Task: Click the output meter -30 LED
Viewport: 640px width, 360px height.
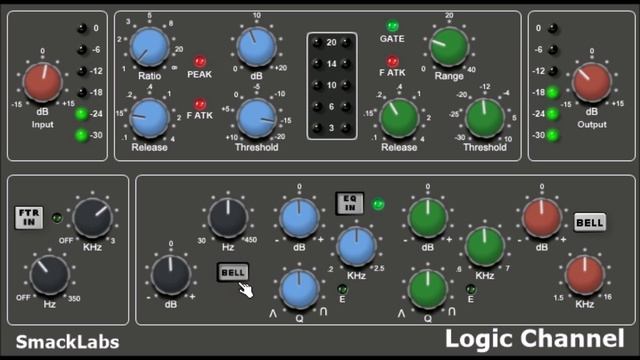Action: 553,135
